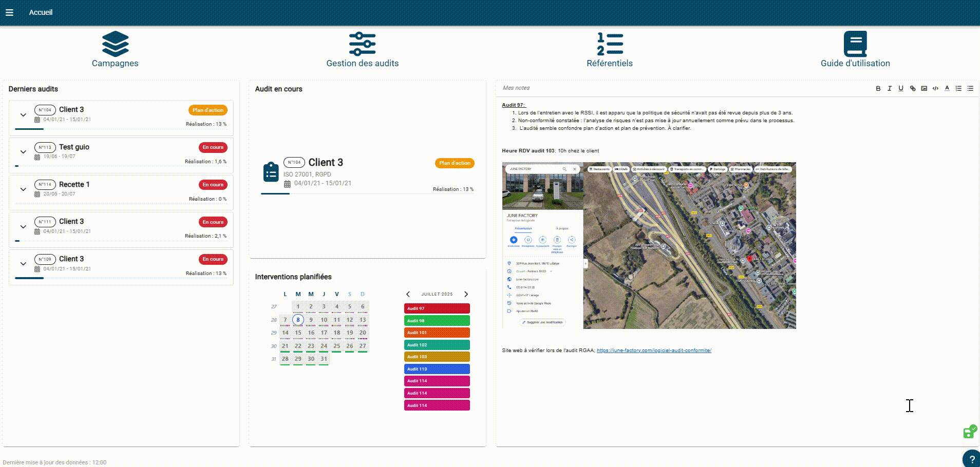
Task: Expand the Recette 1 audit row
Action: (23, 189)
